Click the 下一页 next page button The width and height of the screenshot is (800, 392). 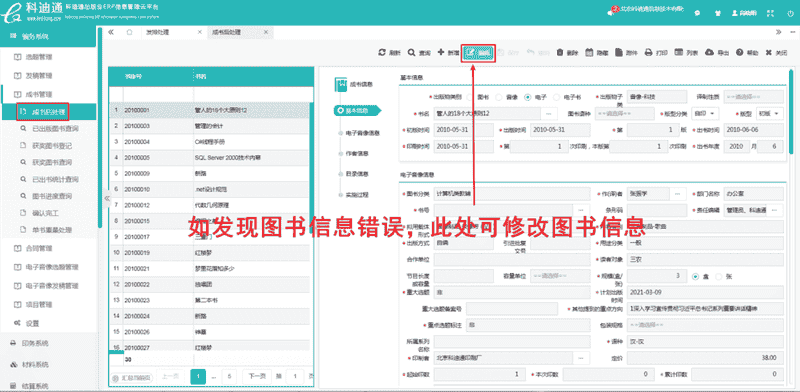(257, 377)
